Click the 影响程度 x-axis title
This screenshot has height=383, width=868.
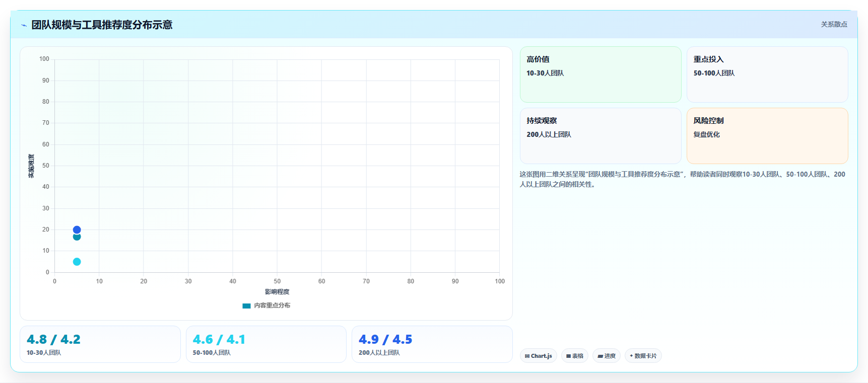click(277, 292)
